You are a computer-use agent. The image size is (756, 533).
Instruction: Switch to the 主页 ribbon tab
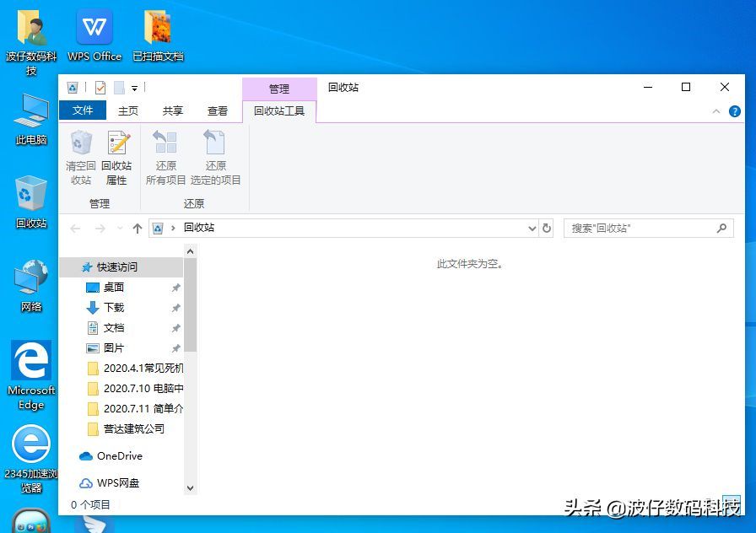(x=128, y=110)
